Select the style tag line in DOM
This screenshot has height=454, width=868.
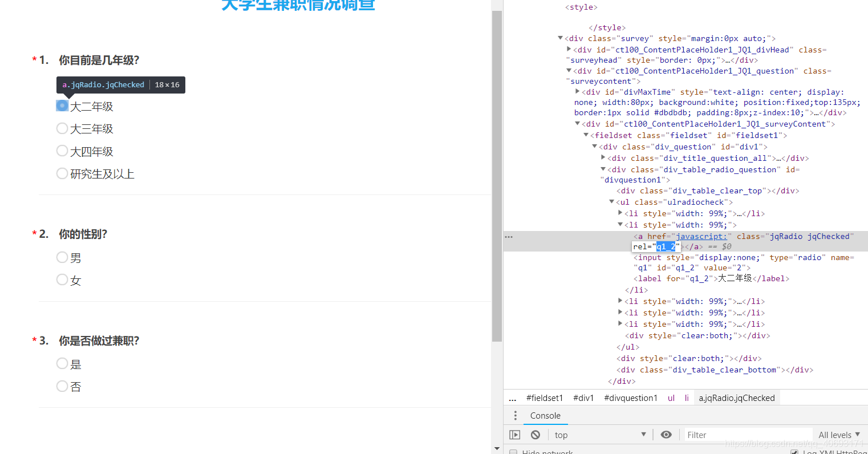point(581,7)
